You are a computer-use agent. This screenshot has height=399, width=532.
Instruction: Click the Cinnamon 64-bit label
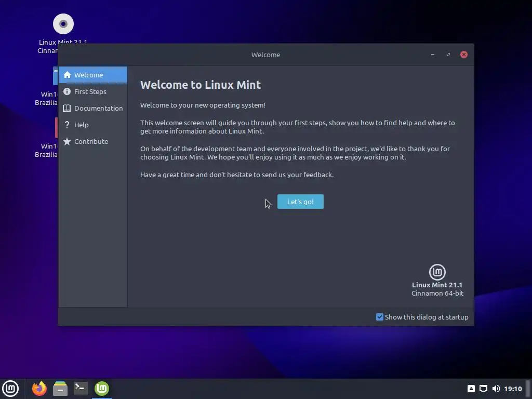[437, 293]
